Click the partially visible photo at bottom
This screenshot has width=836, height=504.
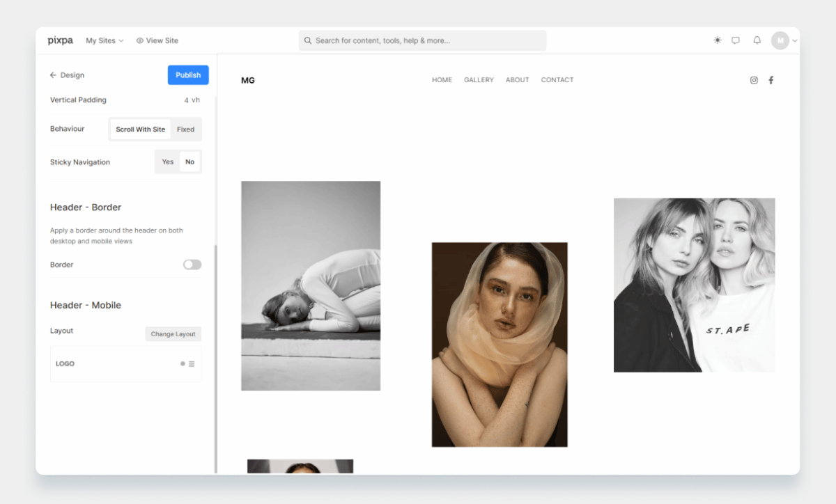(300, 466)
